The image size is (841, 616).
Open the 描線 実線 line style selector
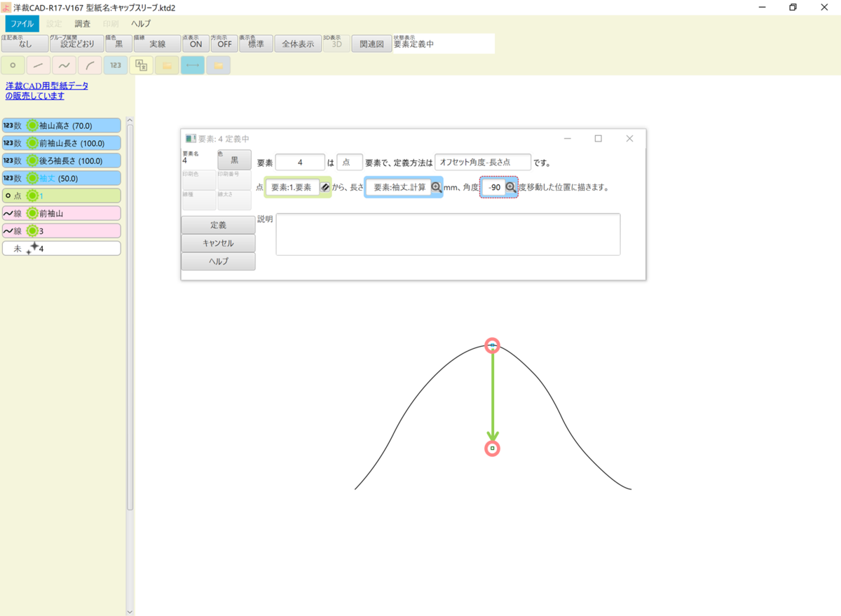pos(156,43)
